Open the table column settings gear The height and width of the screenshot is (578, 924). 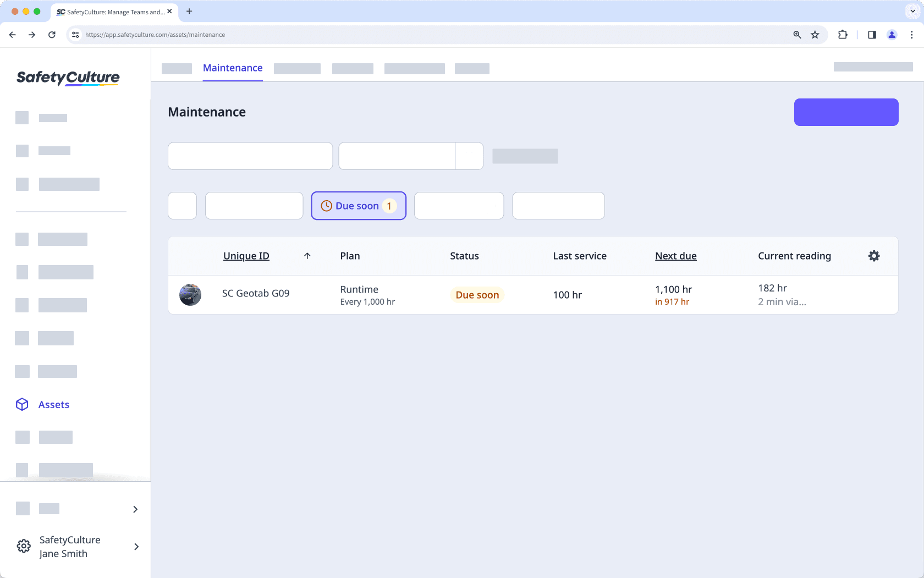tap(874, 256)
